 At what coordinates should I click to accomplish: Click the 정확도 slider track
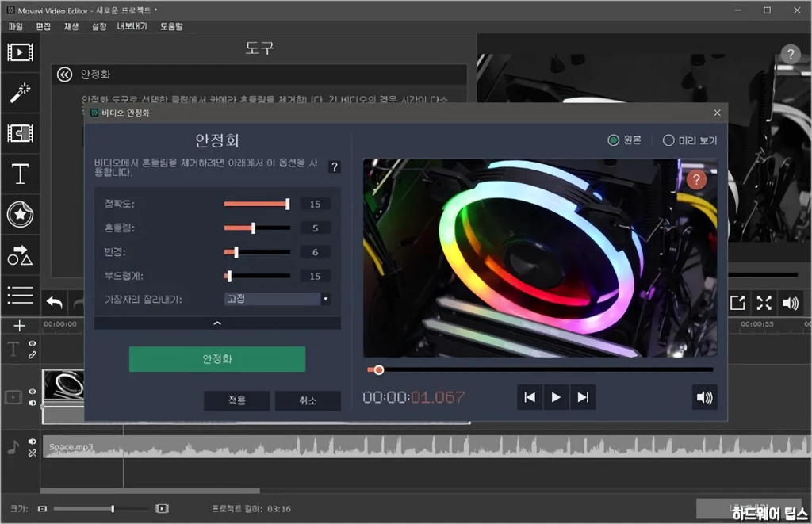coord(255,204)
